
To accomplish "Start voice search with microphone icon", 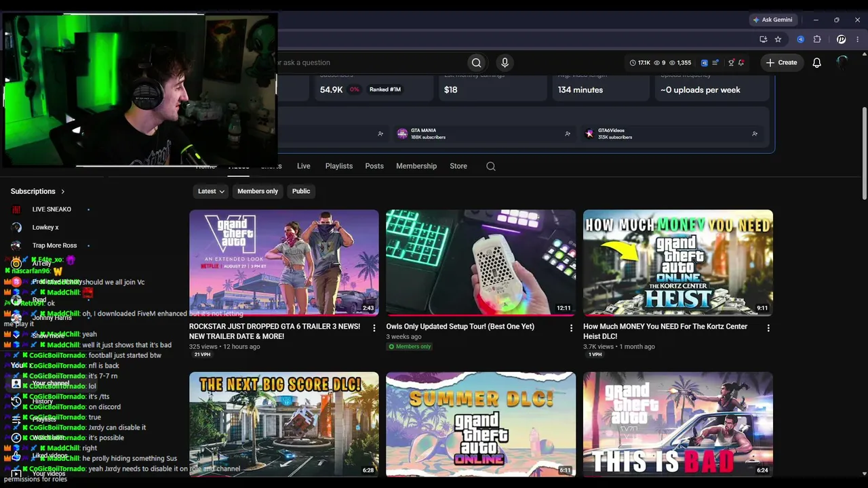I will [505, 62].
